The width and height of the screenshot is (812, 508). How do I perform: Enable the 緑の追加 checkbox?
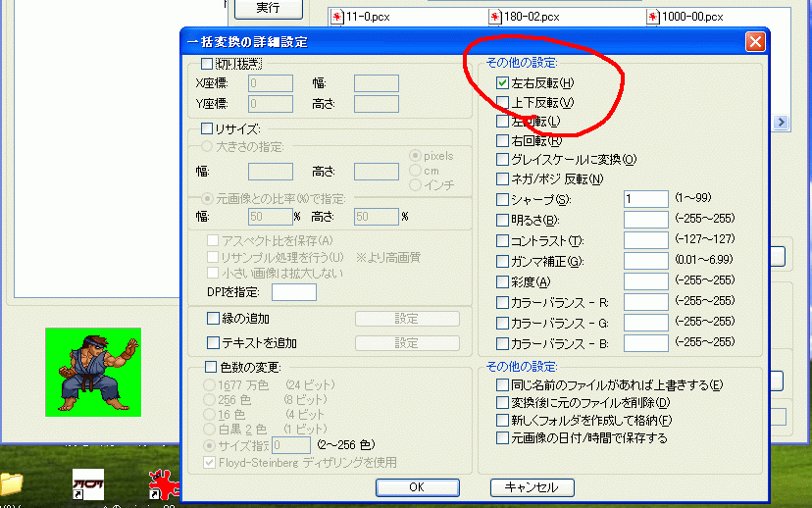click(213, 319)
